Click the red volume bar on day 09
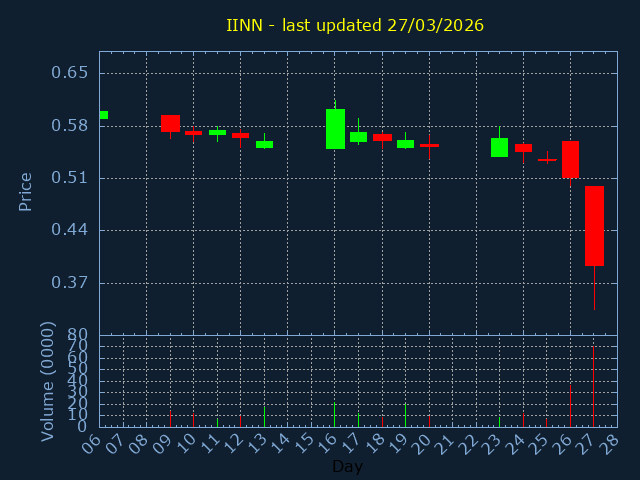 [x=170, y=419]
